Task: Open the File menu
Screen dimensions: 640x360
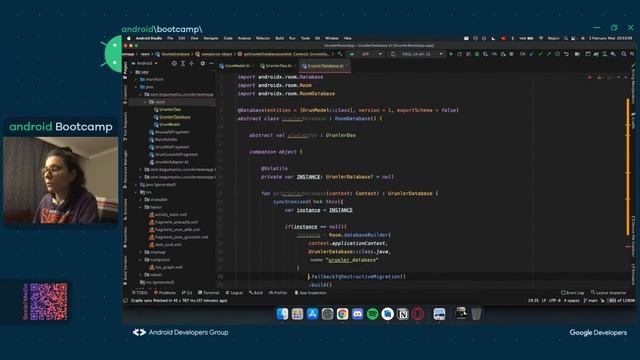Action: click(170, 38)
